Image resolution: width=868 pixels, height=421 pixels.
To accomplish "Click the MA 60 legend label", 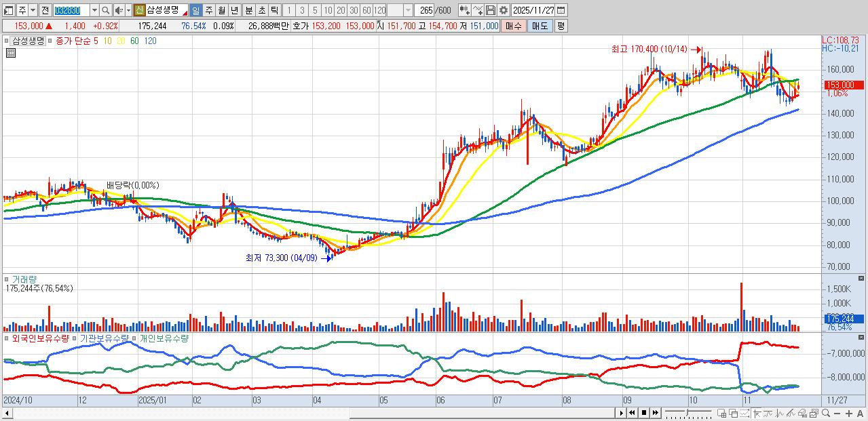I will tap(134, 41).
